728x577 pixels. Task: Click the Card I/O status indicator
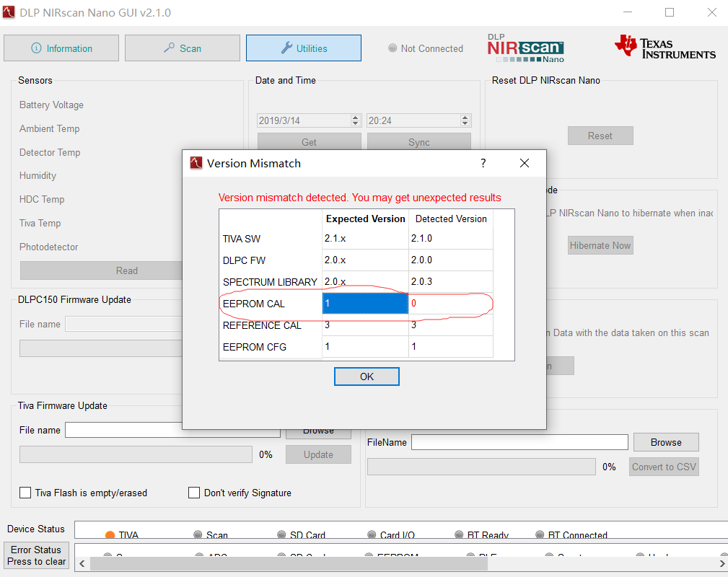(372, 535)
